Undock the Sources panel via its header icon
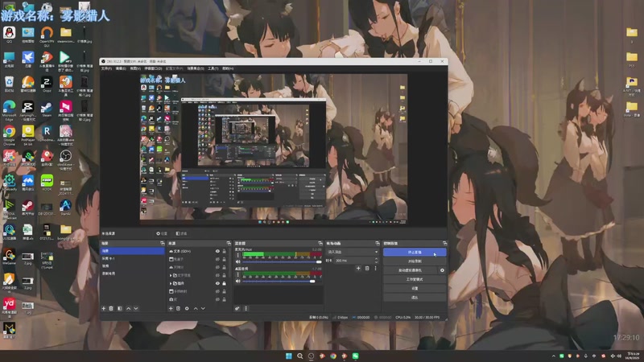Screen dimensions: 644x362 pyautogui.click(x=229, y=244)
